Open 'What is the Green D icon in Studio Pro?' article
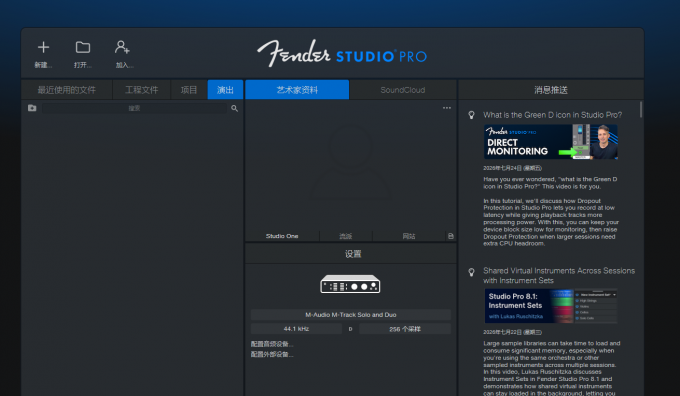Screen dimensions: 680x396 [x=552, y=115]
